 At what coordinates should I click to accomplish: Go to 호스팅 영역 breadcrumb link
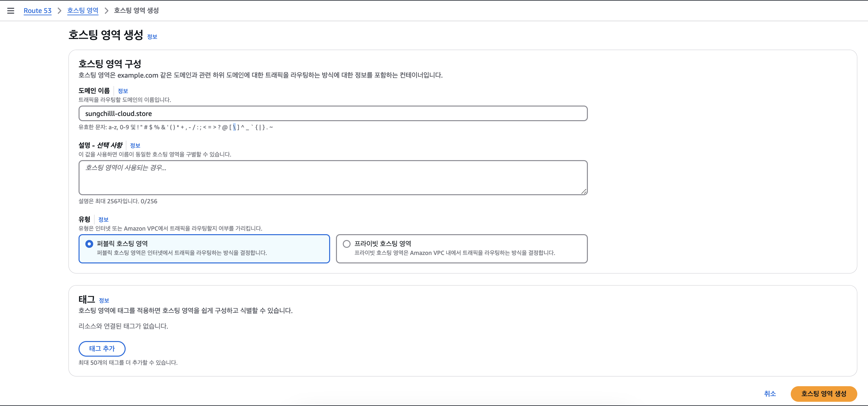coord(82,11)
